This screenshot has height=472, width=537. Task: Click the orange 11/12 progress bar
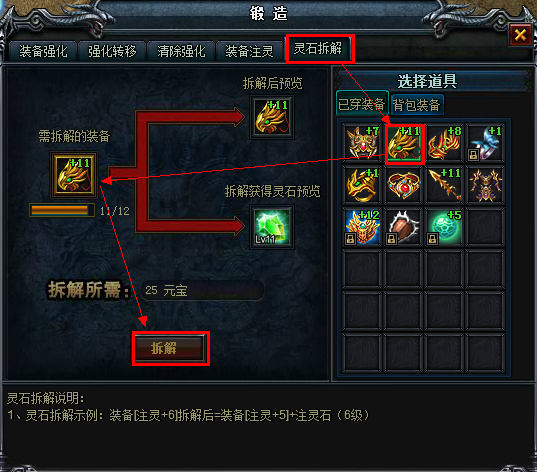tap(62, 210)
